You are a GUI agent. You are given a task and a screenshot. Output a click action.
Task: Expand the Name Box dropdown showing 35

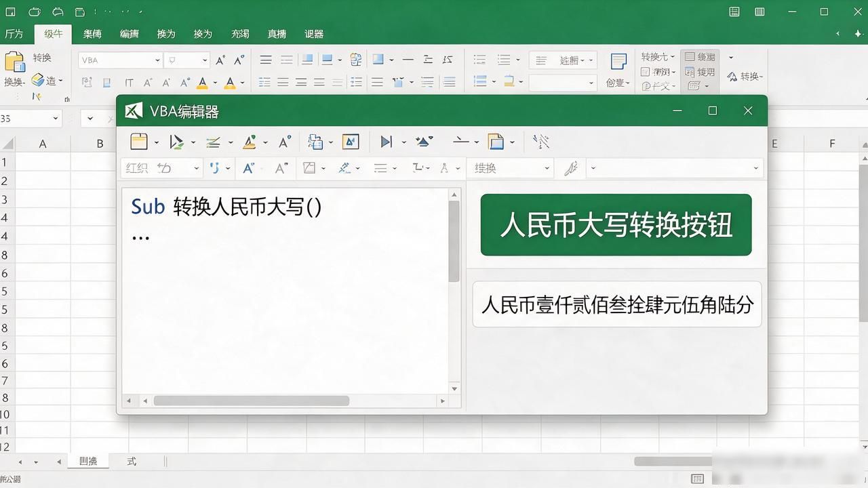pos(56,119)
